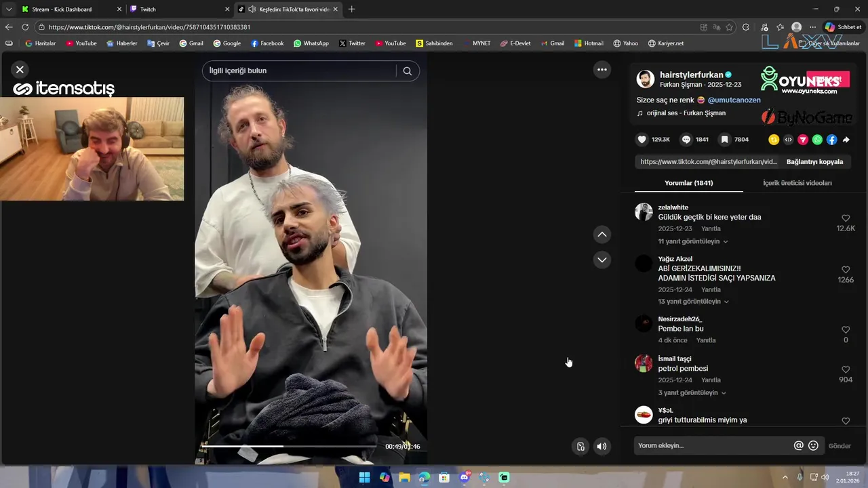Toggle the auto-scroll icon beside volume
The height and width of the screenshot is (488, 868).
(580, 446)
